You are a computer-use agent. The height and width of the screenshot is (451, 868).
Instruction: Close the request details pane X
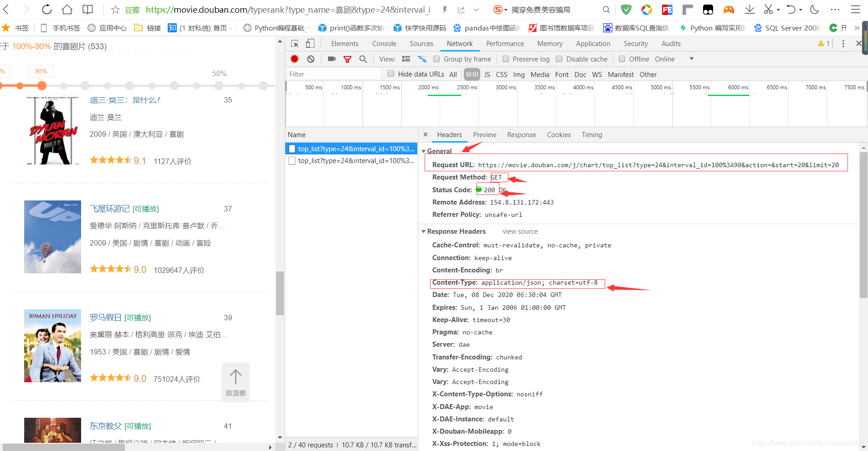coord(425,134)
